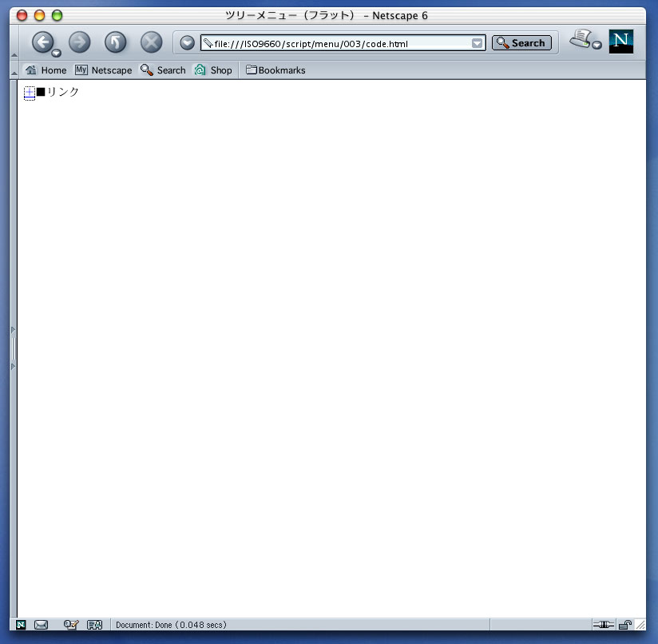This screenshot has width=658, height=644.
Task: Expand the リンク tree node plus icon
Action: [30, 93]
